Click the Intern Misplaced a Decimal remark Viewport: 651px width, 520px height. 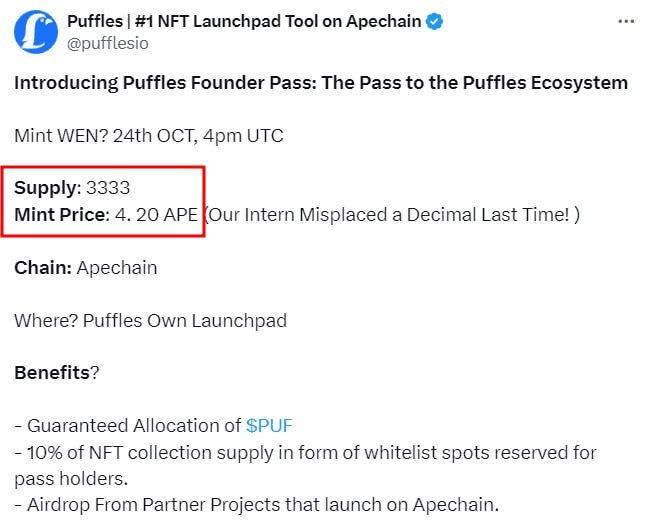(x=393, y=215)
